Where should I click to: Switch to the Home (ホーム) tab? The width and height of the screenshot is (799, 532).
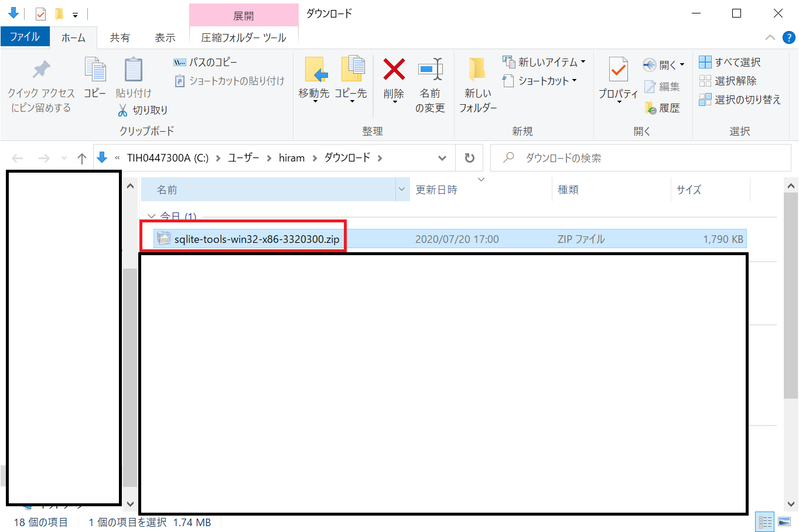pos(73,37)
